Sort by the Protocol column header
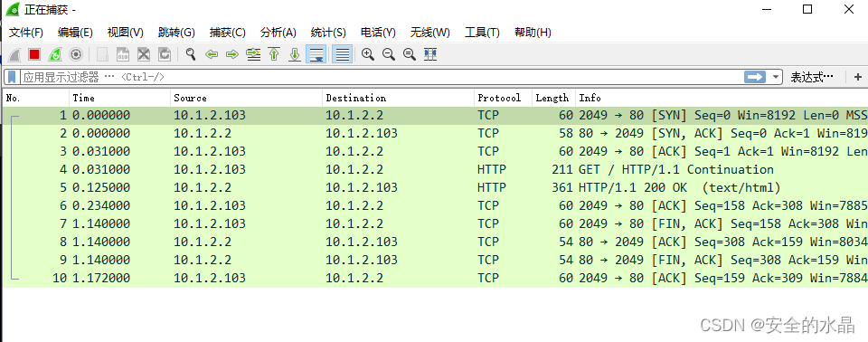 pyautogui.click(x=504, y=98)
